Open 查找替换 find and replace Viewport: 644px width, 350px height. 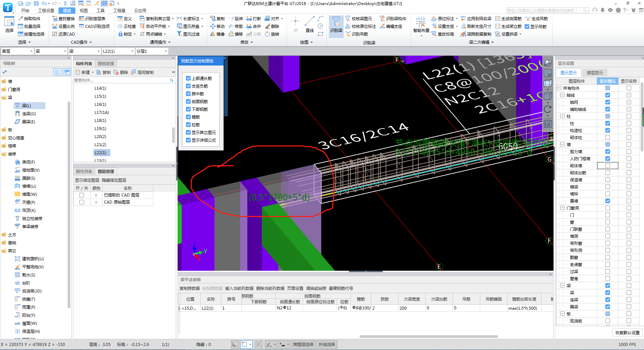tap(63, 18)
